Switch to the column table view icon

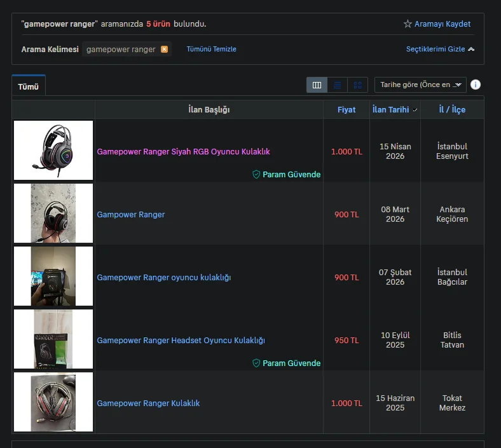tap(317, 85)
